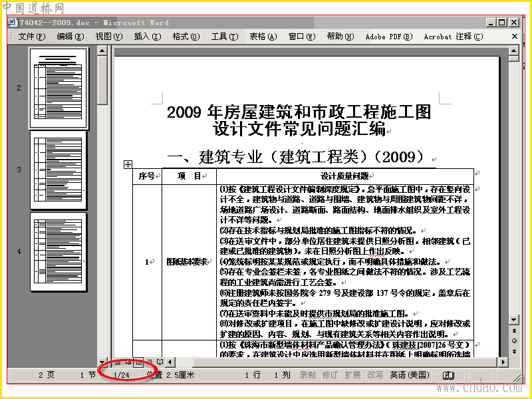Screen dimensions: 532x399
Task: Open the Adobe PDF(B) menu
Action: pos(389,37)
